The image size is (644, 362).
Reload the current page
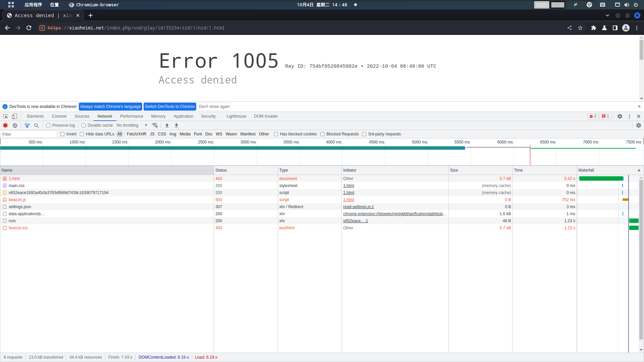29,28
